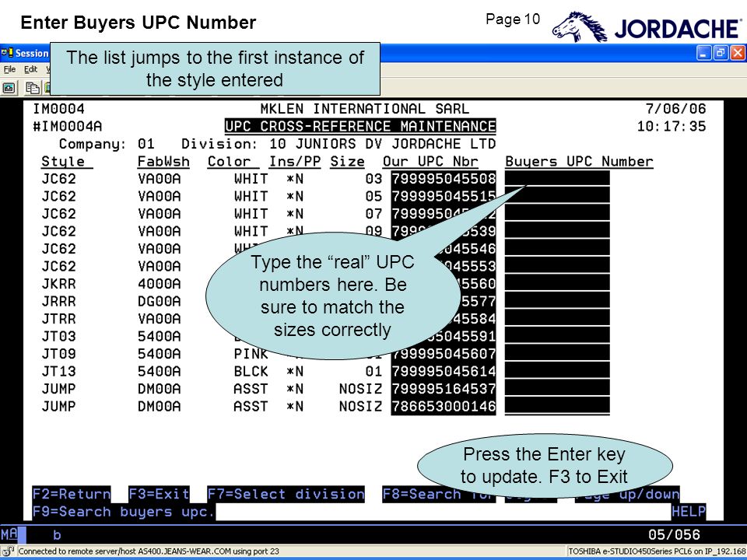Click Our UPC number 799995164537
The width and height of the screenshot is (747, 560).
(x=444, y=389)
